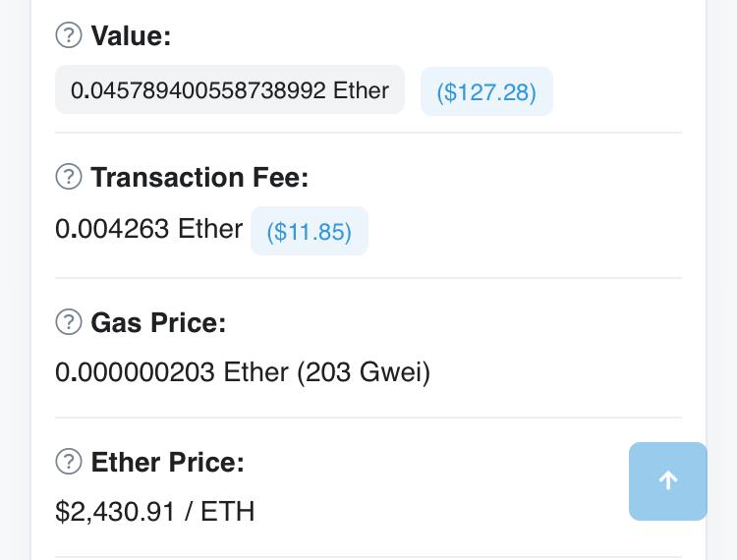Click the Gas Price: label
The image size is (737, 560).
tap(158, 322)
